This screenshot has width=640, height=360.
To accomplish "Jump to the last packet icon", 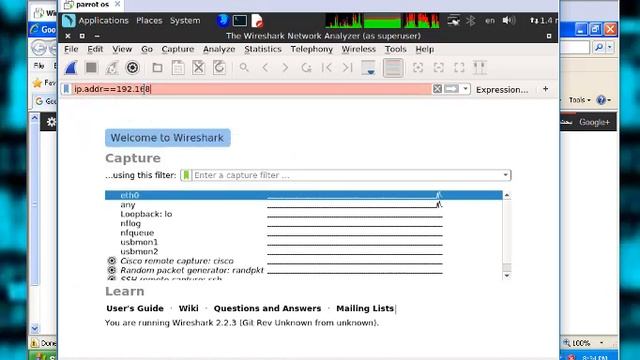I will (347, 68).
